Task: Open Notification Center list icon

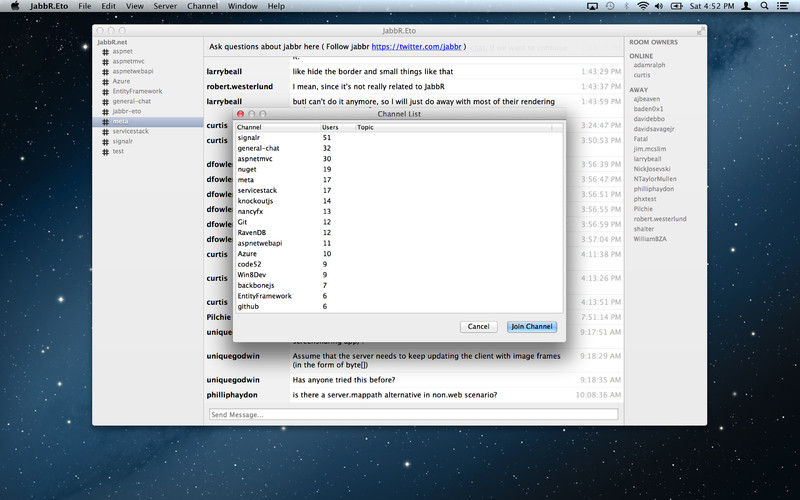Action: tap(783, 6)
